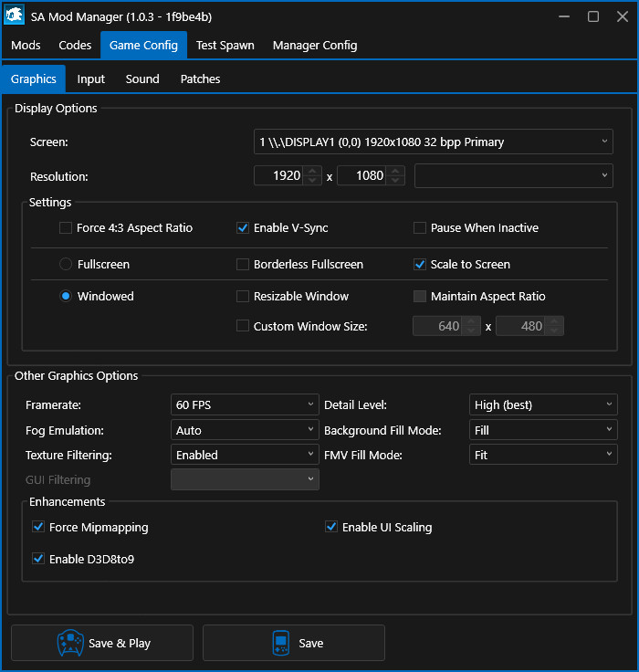The width and height of the screenshot is (639, 672).
Task: Open the Screen display dropdown
Action: point(433,142)
